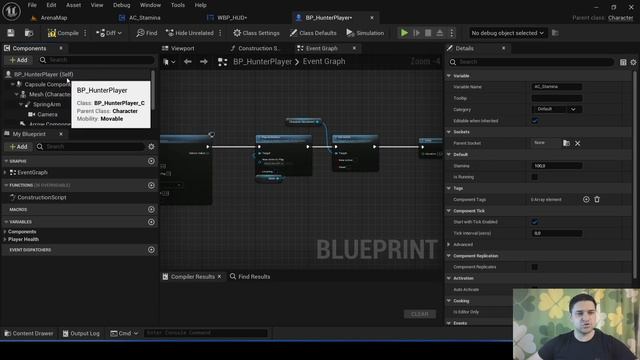Screen dimensions: 640x360
Task: Expand the Components variable category
Action: 5,232
